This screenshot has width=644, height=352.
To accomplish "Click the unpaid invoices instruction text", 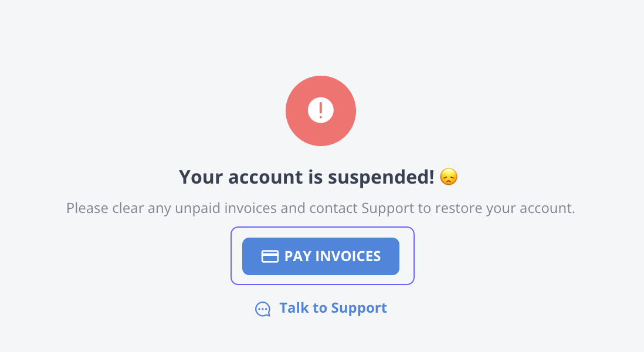I will click(321, 208).
